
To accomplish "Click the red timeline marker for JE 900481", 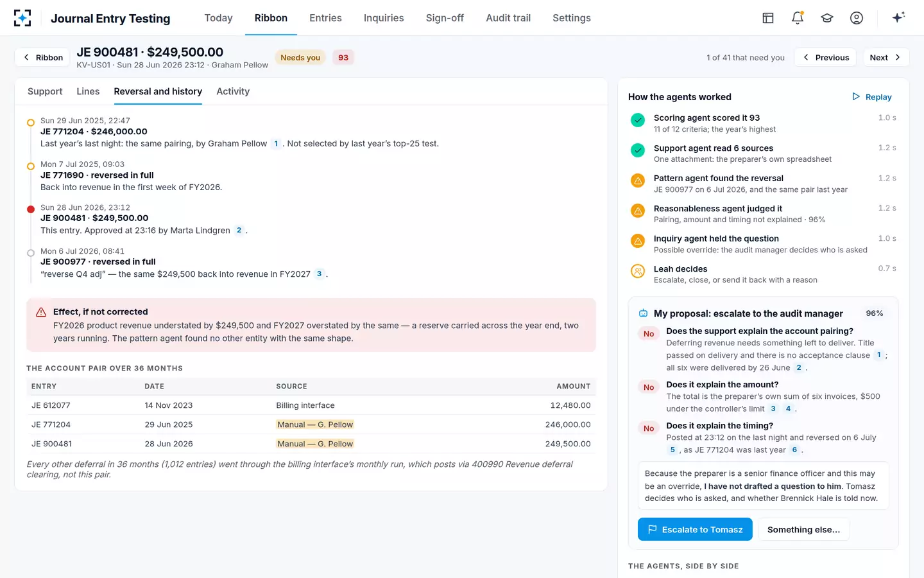I will click(x=31, y=209).
